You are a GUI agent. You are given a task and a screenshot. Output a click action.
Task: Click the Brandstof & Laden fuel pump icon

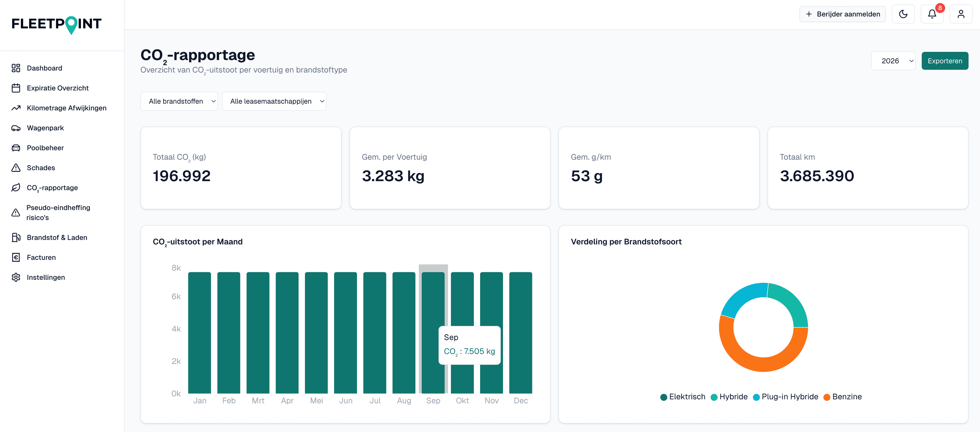16,237
